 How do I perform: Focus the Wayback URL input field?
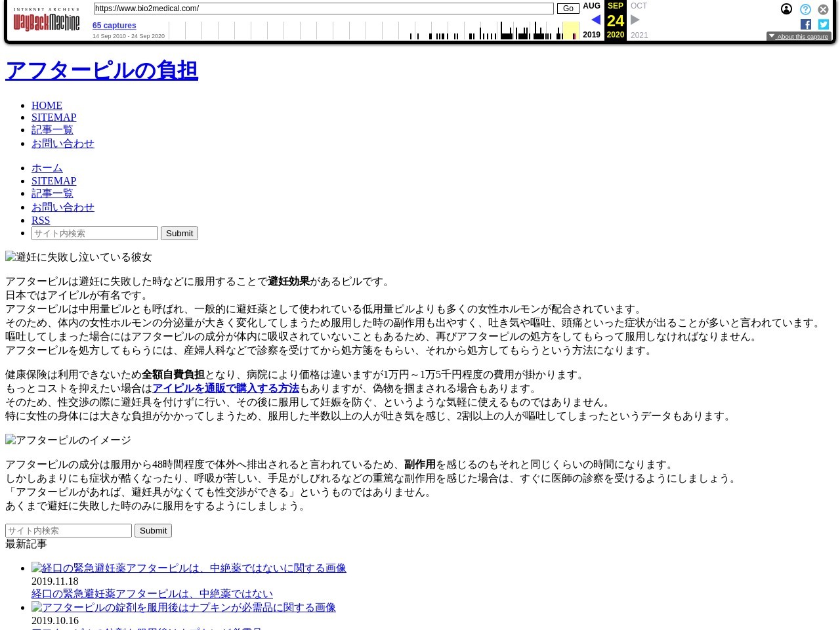pyautogui.click(x=324, y=9)
